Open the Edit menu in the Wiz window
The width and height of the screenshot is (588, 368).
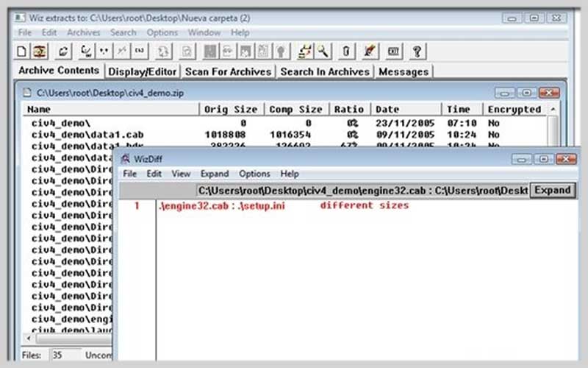[x=49, y=32]
